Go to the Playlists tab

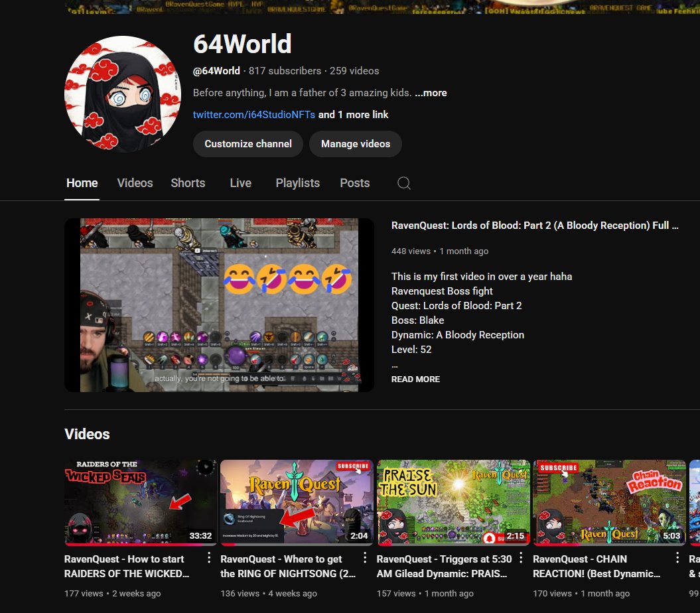(298, 183)
